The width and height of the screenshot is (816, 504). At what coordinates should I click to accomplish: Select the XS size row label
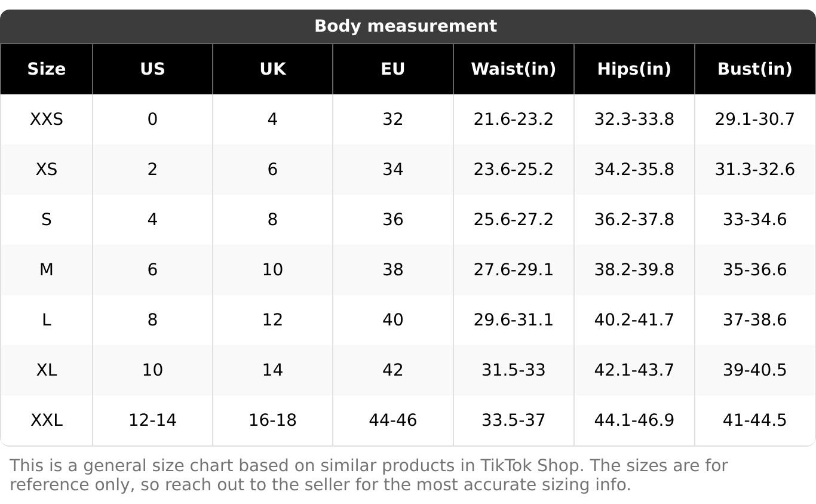pos(47,170)
